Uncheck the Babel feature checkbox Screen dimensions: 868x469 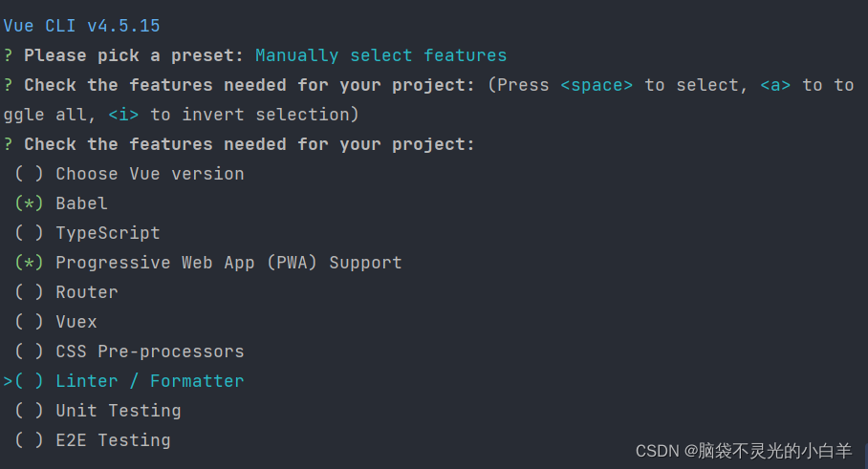[29, 203]
